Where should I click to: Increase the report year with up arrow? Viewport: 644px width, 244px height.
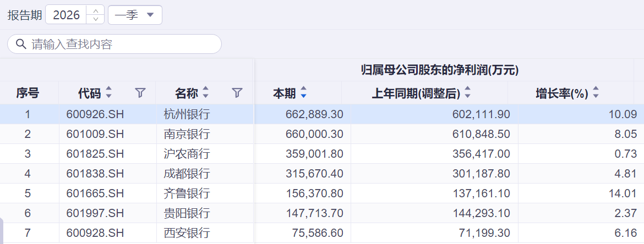coord(96,11)
